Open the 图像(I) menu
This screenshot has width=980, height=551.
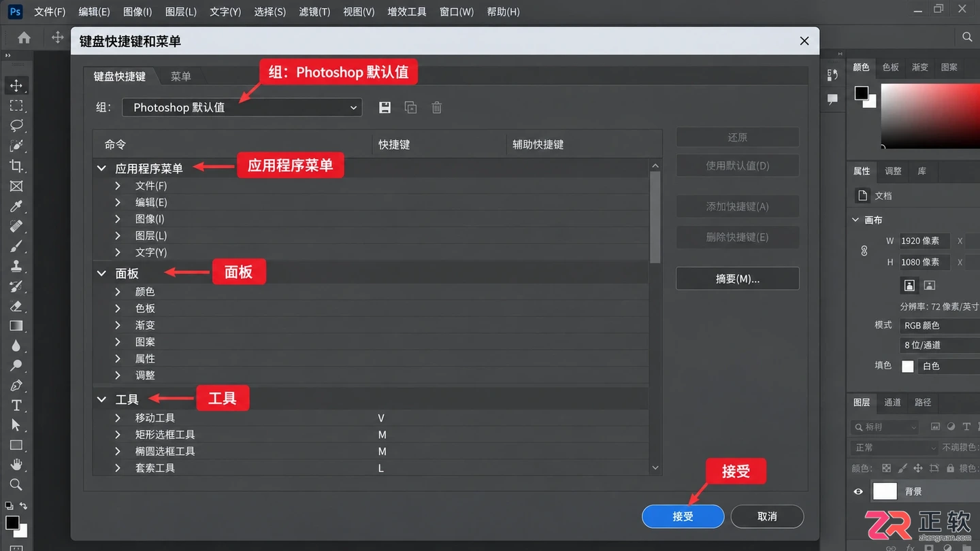pos(138,12)
